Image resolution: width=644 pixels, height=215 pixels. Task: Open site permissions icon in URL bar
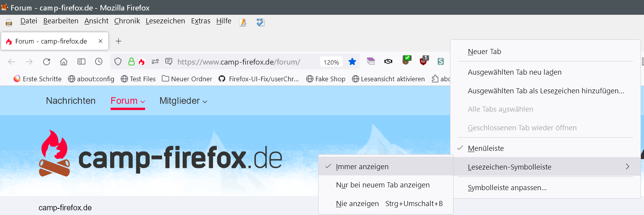click(x=155, y=61)
